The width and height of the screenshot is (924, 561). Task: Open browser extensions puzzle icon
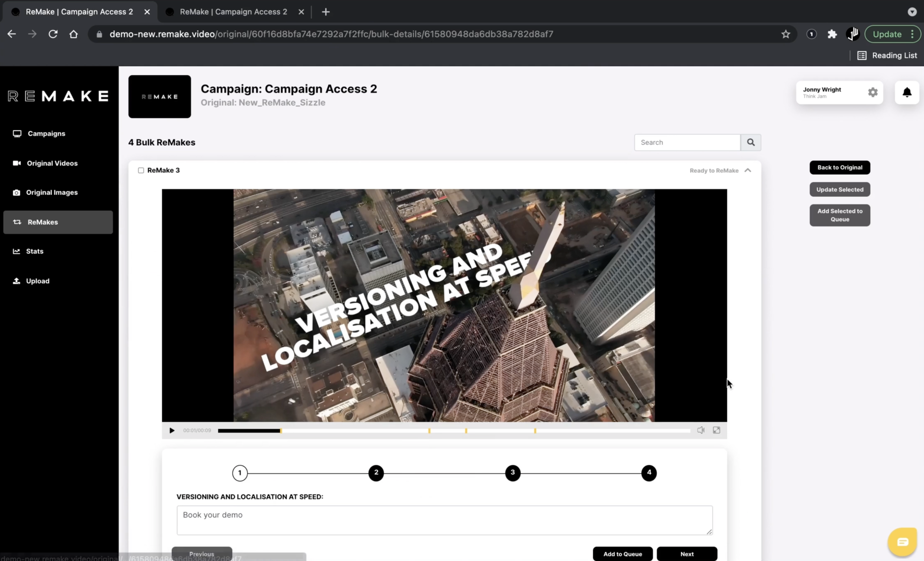832,34
